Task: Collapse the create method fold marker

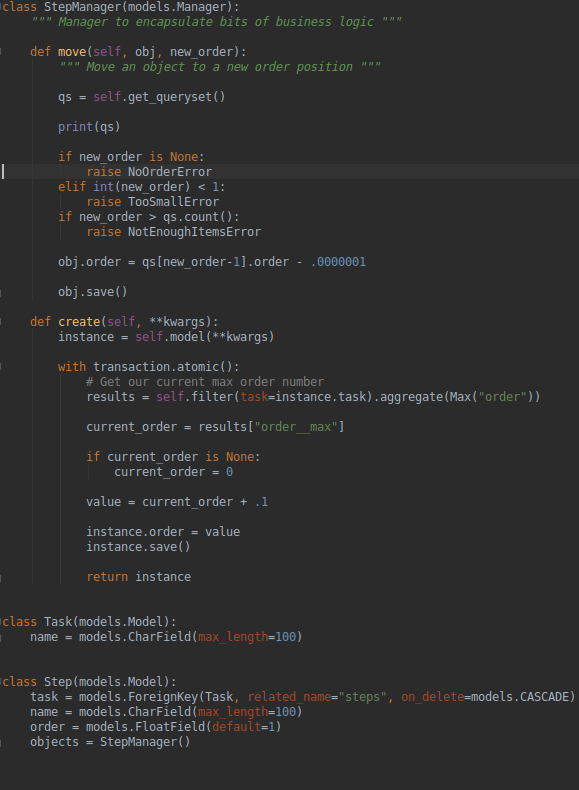Action: coord(1,322)
